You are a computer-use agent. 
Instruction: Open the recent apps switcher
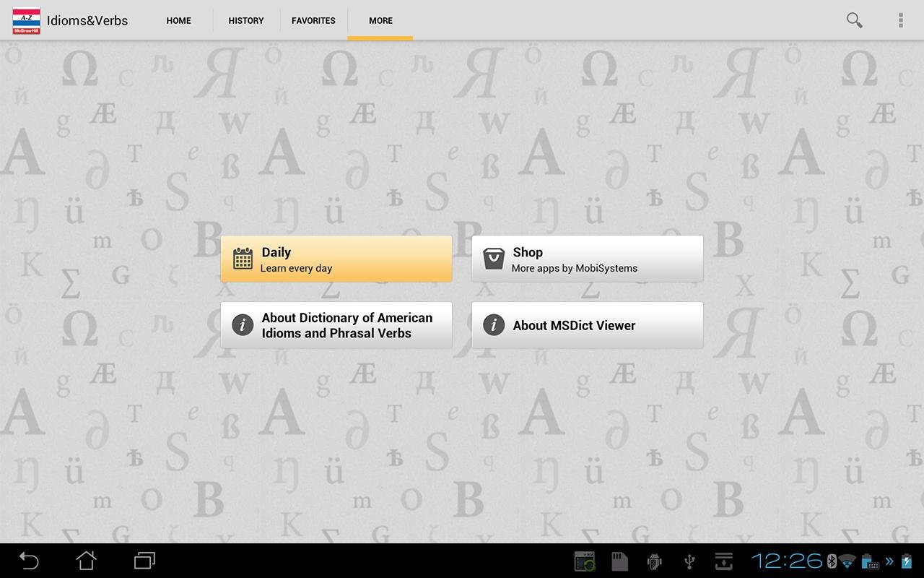[144, 561]
